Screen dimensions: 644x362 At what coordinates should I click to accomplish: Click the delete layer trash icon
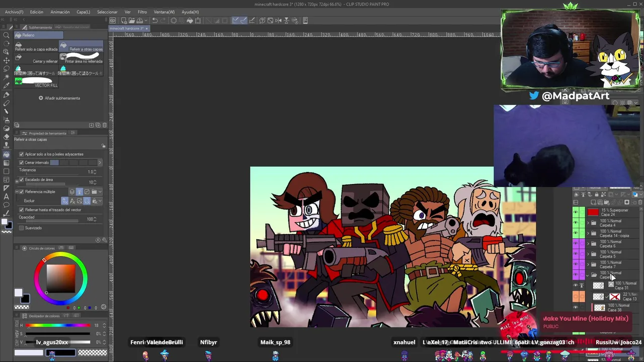click(x=640, y=202)
